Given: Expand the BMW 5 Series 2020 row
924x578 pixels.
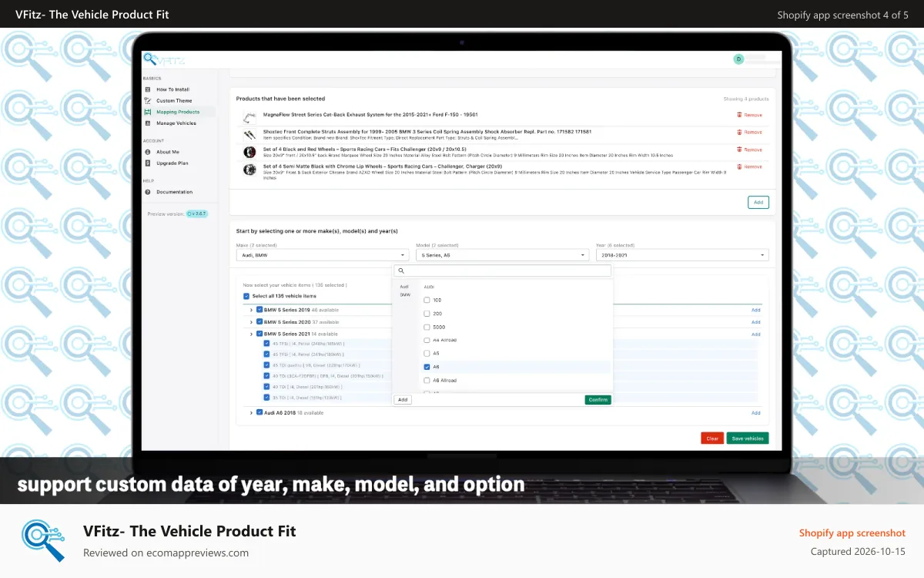Looking at the screenshot, I should 251,322.
